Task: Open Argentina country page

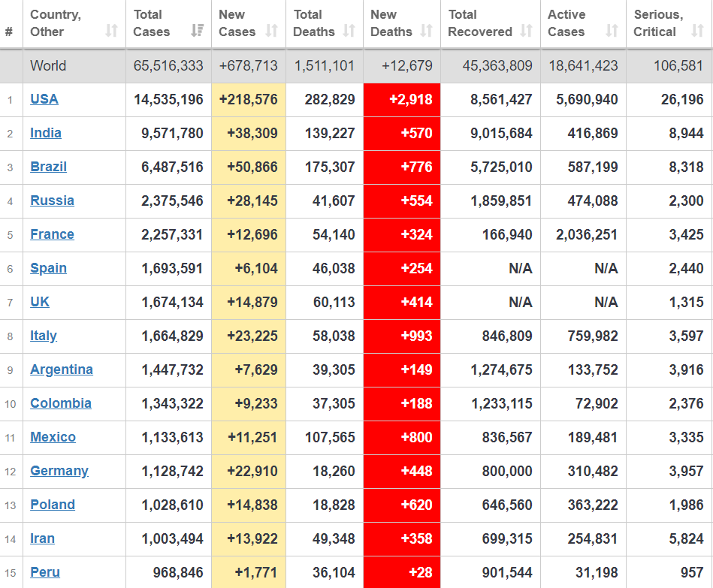Action: 62,369
